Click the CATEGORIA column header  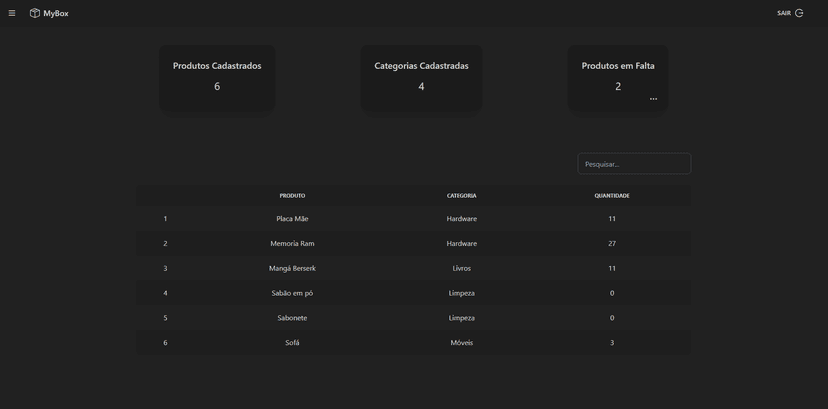(461, 196)
